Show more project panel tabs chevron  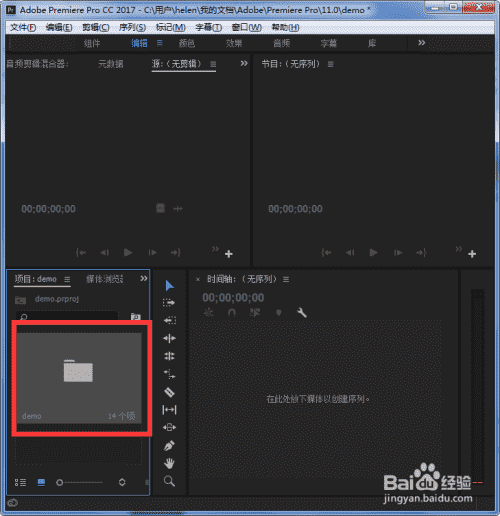144,279
